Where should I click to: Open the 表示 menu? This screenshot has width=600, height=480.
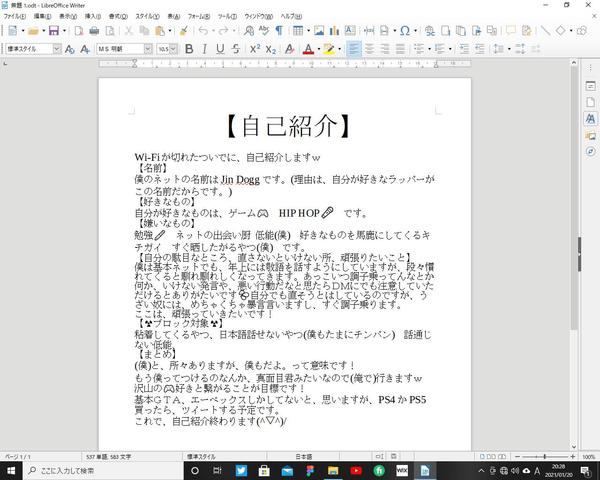click(x=68, y=16)
